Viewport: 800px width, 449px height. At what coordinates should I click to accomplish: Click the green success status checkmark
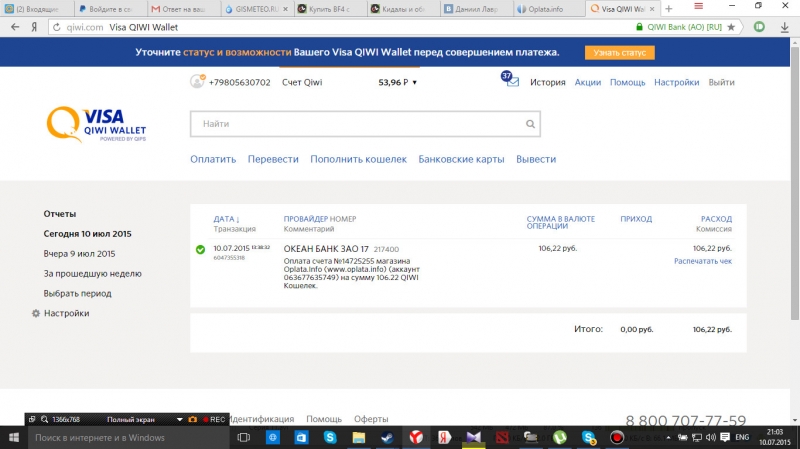pyautogui.click(x=201, y=249)
